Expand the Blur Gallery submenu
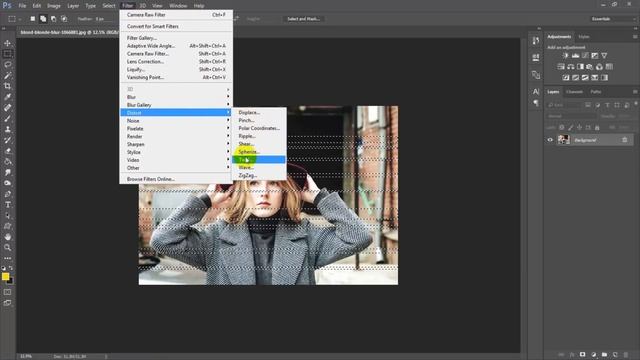Screen dimensions: 640x360 pyautogui.click(x=176, y=105)
